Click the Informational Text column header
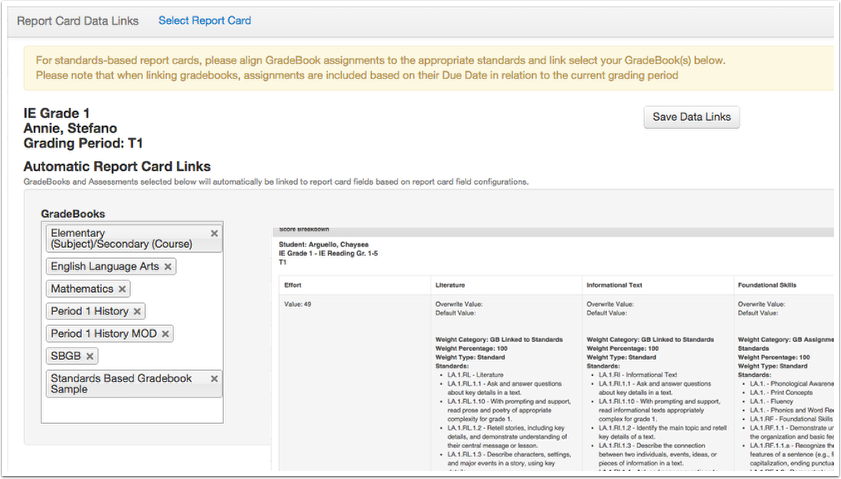 click(x=614, y=285)
